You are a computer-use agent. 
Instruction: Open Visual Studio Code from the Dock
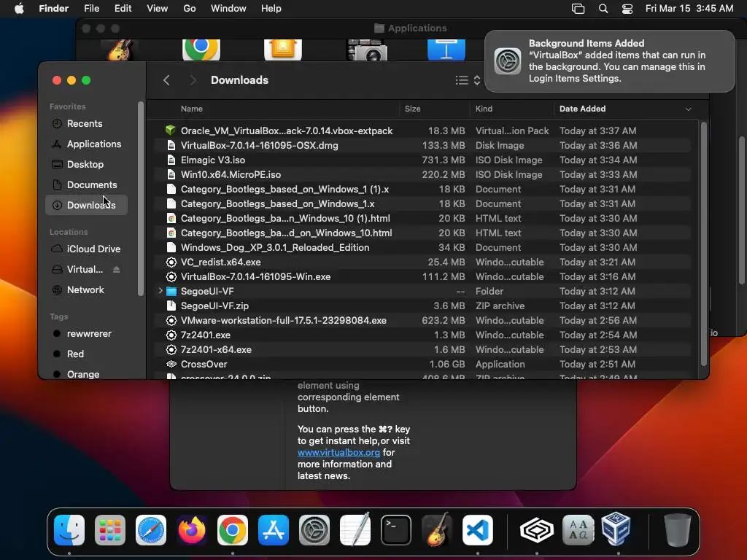(x=477, y=529)
